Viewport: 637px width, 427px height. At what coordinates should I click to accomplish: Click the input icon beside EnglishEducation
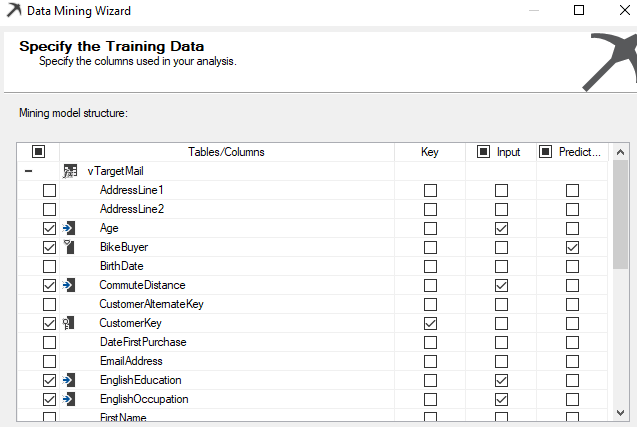(70, 380)
